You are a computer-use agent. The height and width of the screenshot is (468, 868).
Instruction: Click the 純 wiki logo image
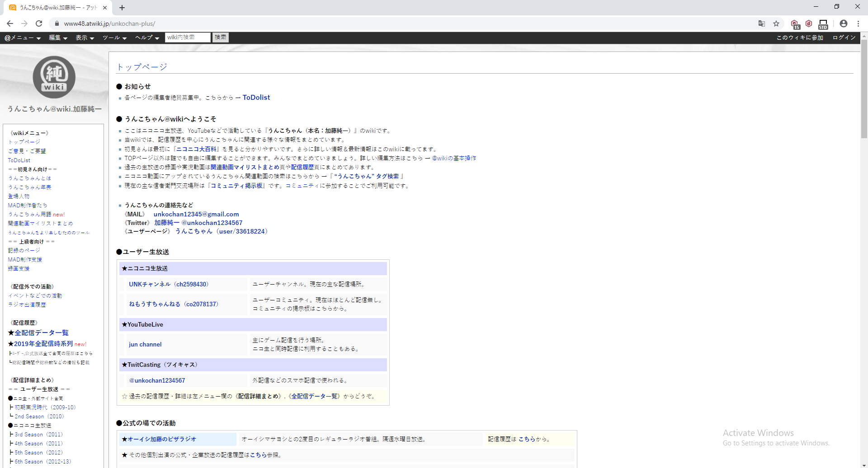point(54,77)
